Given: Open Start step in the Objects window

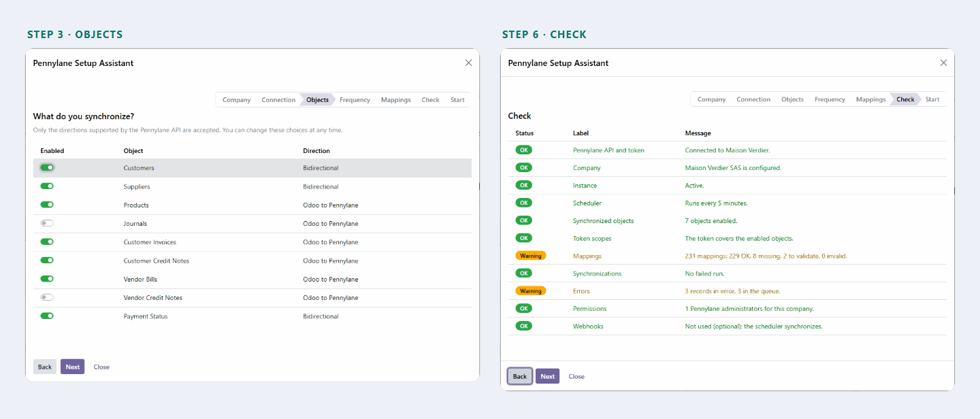Looking at the screenshot, I should 457,100.
